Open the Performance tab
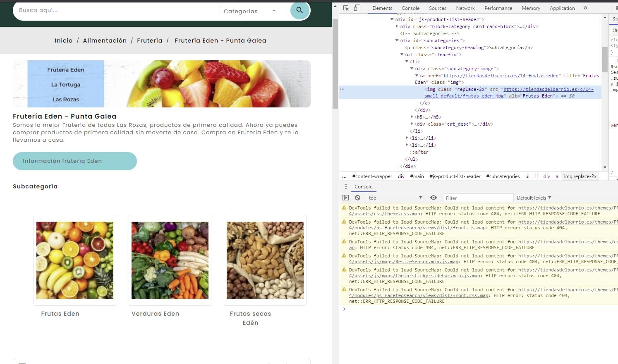The image size is (618, 364). [498, 8]
